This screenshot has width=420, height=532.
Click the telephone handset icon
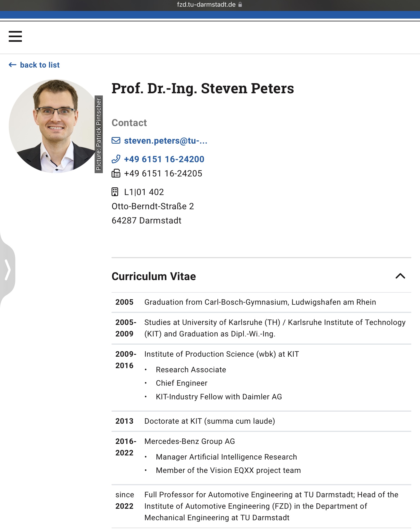tap(116, 159)
